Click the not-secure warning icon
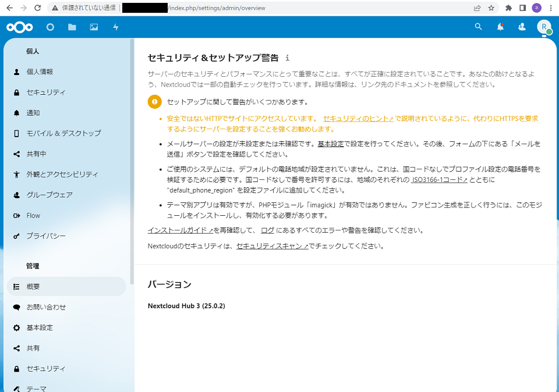 [55, 8]
